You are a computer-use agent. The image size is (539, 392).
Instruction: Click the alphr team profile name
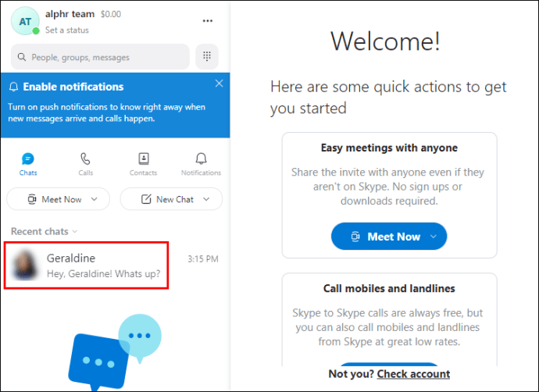coord(70,14)
